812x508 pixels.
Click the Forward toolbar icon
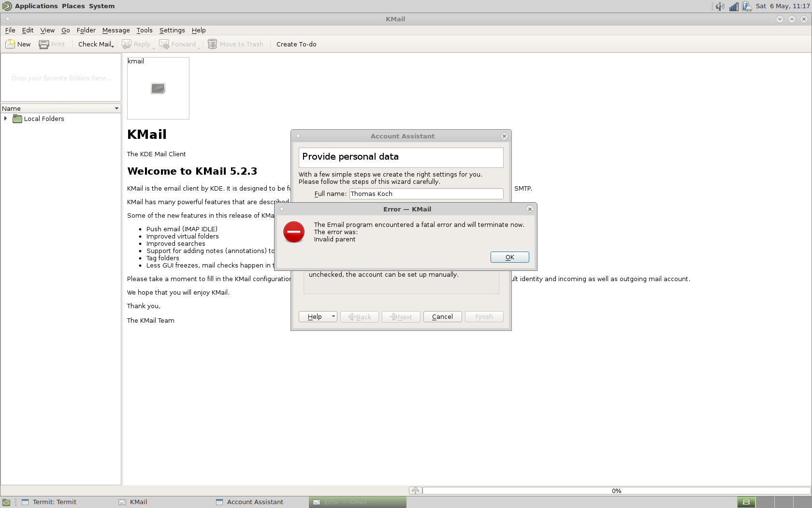point(164,44)
